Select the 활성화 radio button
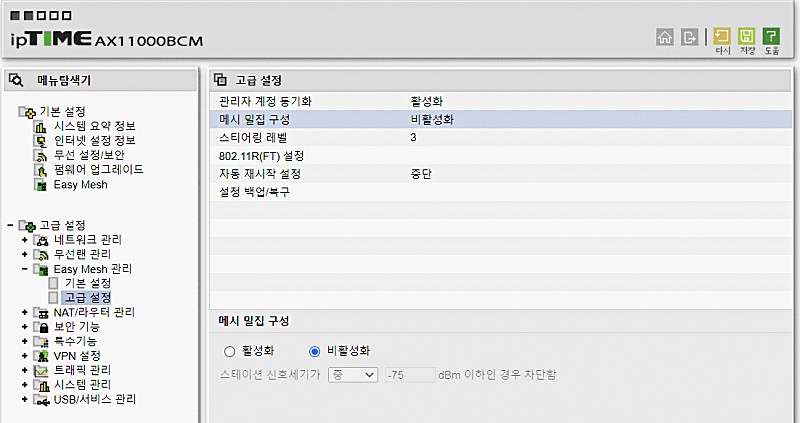This screenshot has height=423, width=800. point(231,351)
